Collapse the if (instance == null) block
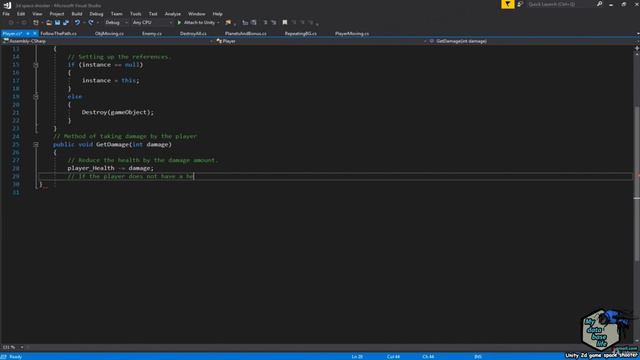The height and width of the screenshot is (360, 640). point(36,65)
